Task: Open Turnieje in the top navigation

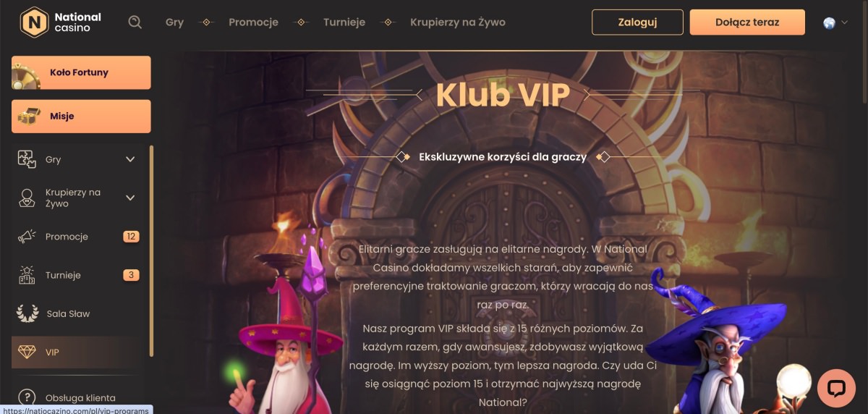Action: click(x=344, y=22)
